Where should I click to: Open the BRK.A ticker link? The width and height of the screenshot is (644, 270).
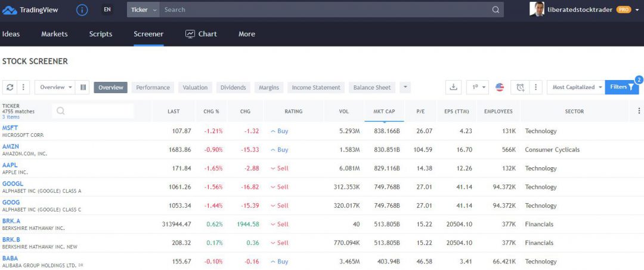pyautogui.click(x=11, y=221)
